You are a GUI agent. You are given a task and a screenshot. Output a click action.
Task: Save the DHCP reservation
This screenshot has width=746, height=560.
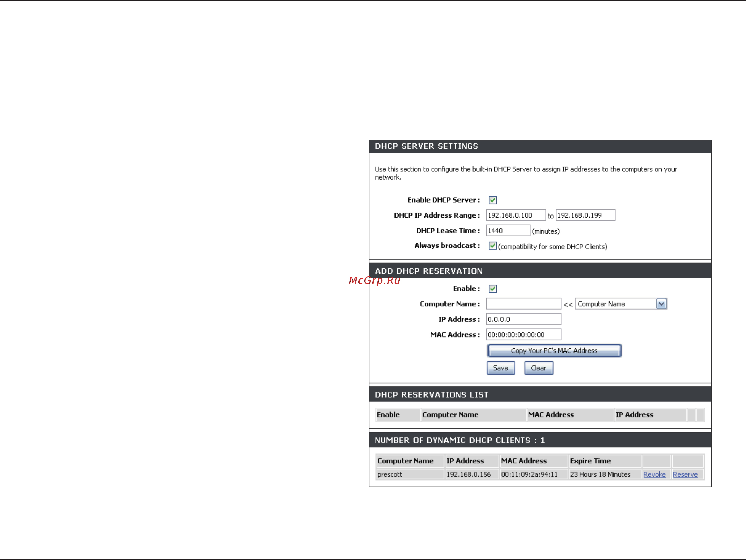tap(501, 368)
